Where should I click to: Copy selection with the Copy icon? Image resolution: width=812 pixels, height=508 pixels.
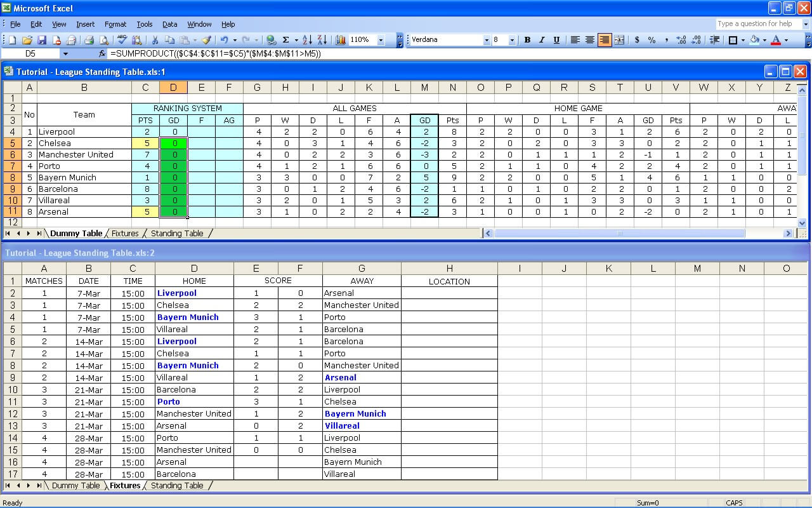[170, 40]
